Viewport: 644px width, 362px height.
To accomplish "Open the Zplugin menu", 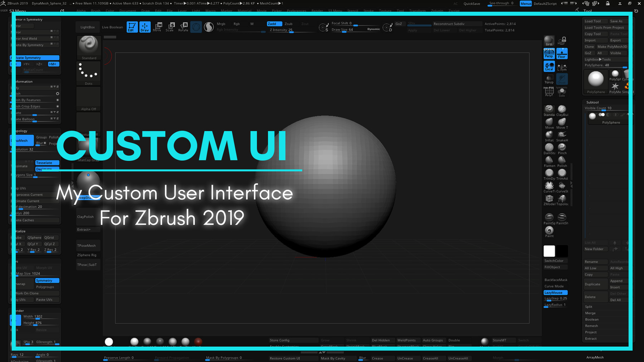I will click(x=437, y=11).
